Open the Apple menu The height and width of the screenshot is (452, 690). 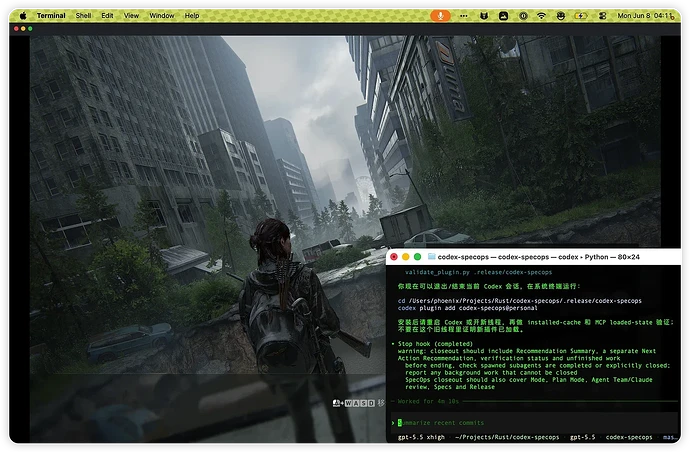23,15
